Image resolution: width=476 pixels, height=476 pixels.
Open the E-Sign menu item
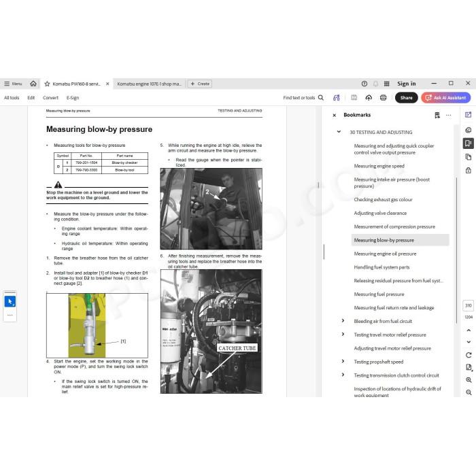coord(73,98)
